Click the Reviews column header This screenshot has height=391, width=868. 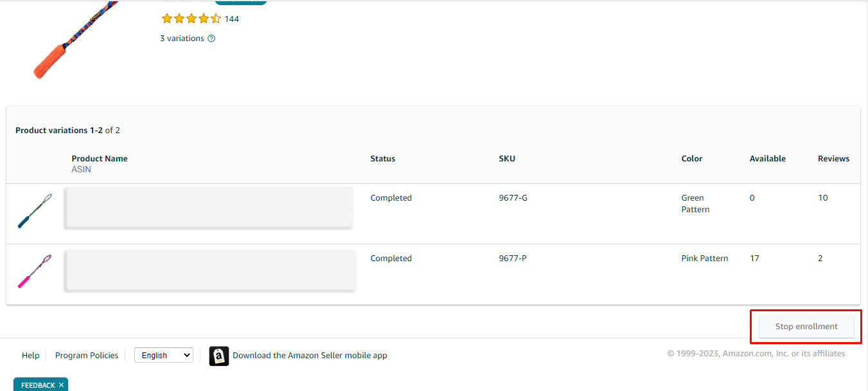[833, 159]
